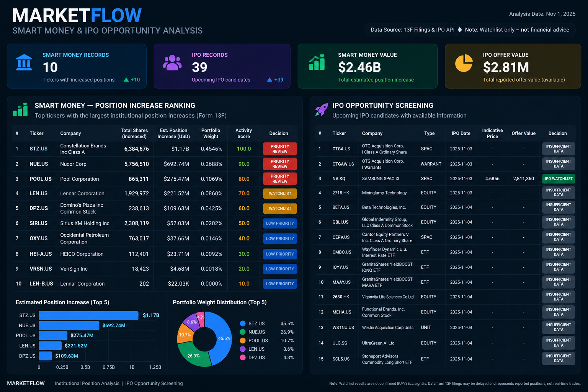Click the Insufficient Data badge for UltraGreen Ai Ltd

pos(559,343)
